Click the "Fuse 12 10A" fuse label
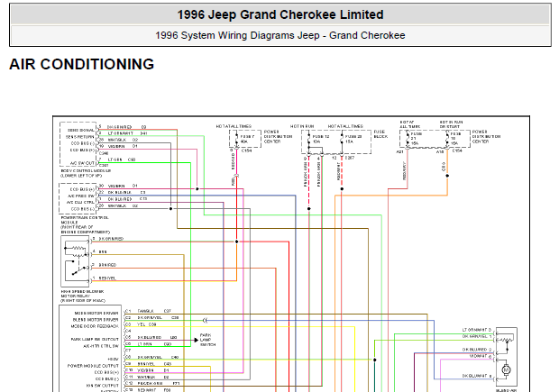Image resolution: width=559 pixels, height=392 pixels. click(x=321, y=139)
